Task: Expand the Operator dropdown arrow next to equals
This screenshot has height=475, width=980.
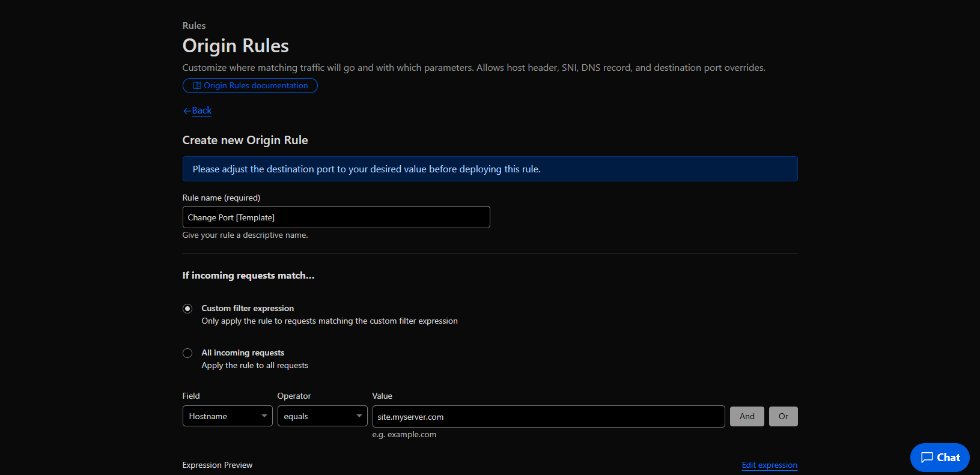Action: pyautogui.click(x=359, y=416)
